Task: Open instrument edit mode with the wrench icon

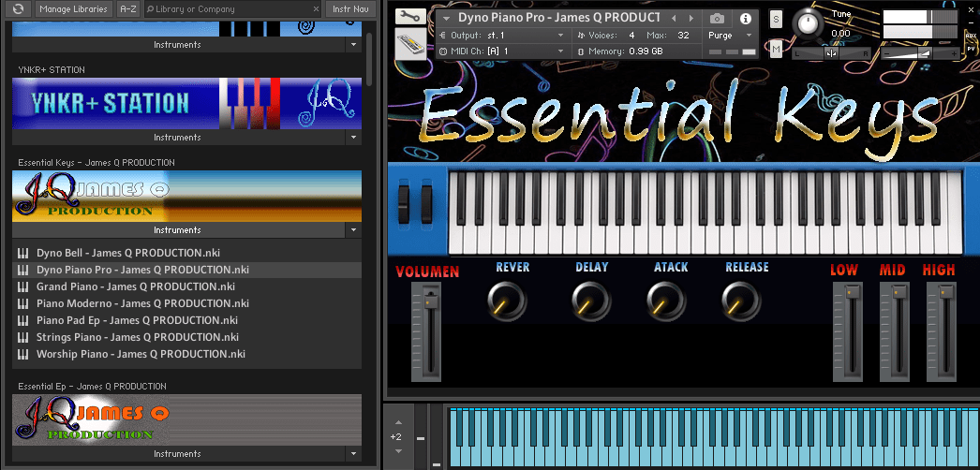Action: click(x=410, y=16)
